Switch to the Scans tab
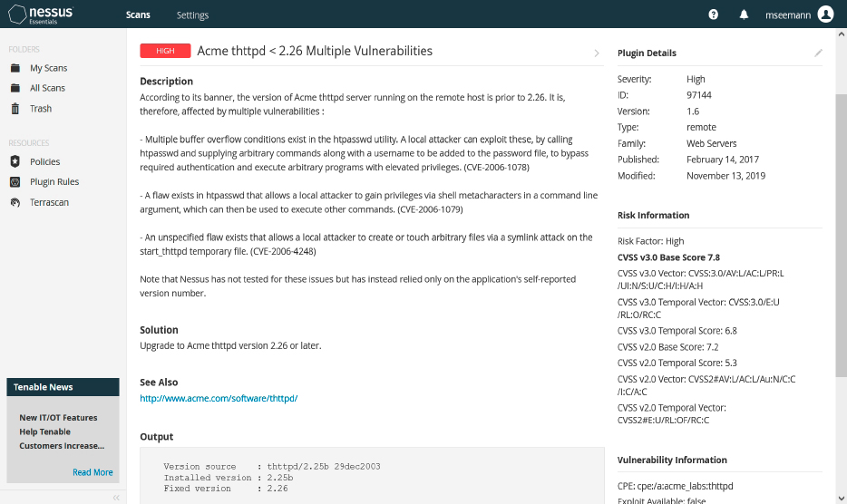847x504 pixels. [x=138, y=15]
